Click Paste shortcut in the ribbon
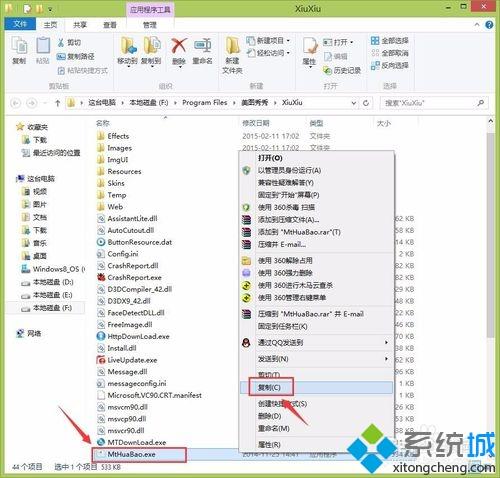 83,70
